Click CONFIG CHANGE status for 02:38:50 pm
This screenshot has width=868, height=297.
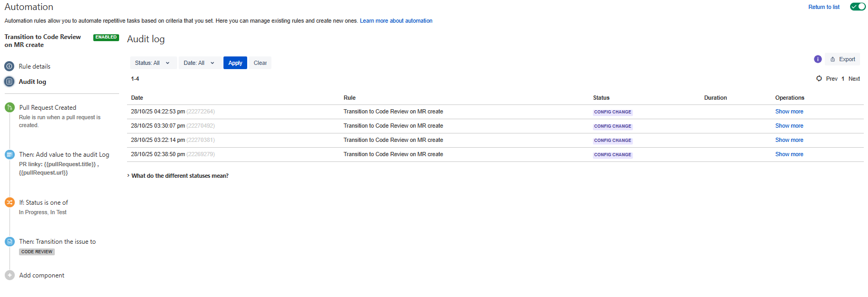click(x=612, y=155)
